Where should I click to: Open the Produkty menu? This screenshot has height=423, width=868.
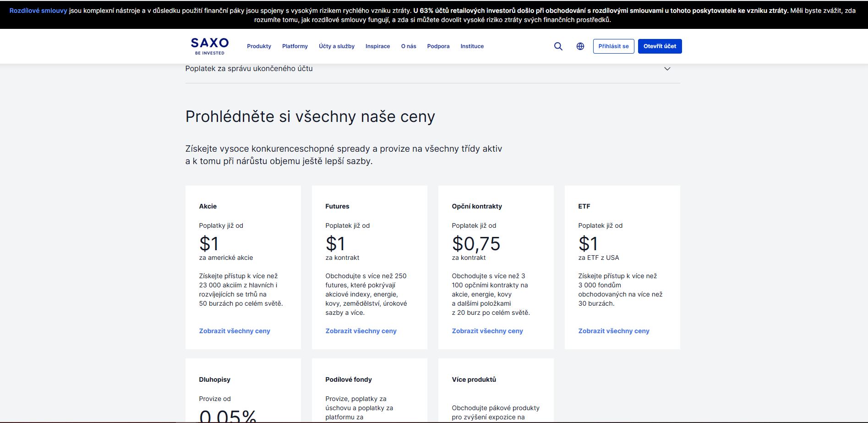point(259,46)
